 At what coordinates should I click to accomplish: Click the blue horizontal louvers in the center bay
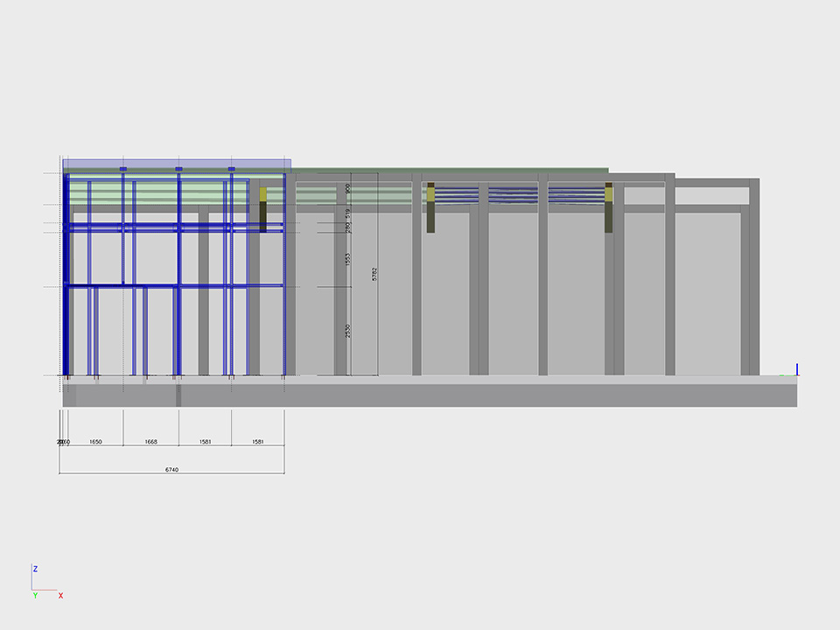512,195
